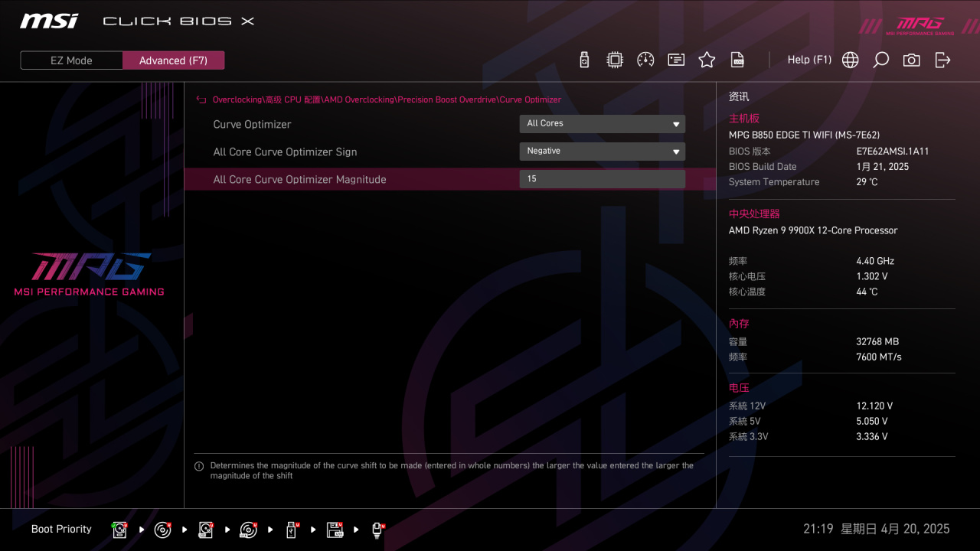Image resolution: width=980 pixels, height=551 pixels.
Task: Open search with the magnifier icon
Action: coord(880,60)
